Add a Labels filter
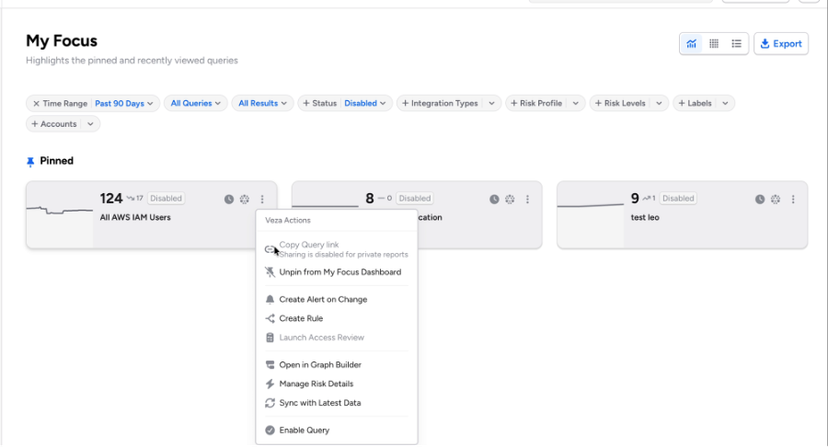Image resolution: width=828 pixels, height=447 pixels. point(695,104)
